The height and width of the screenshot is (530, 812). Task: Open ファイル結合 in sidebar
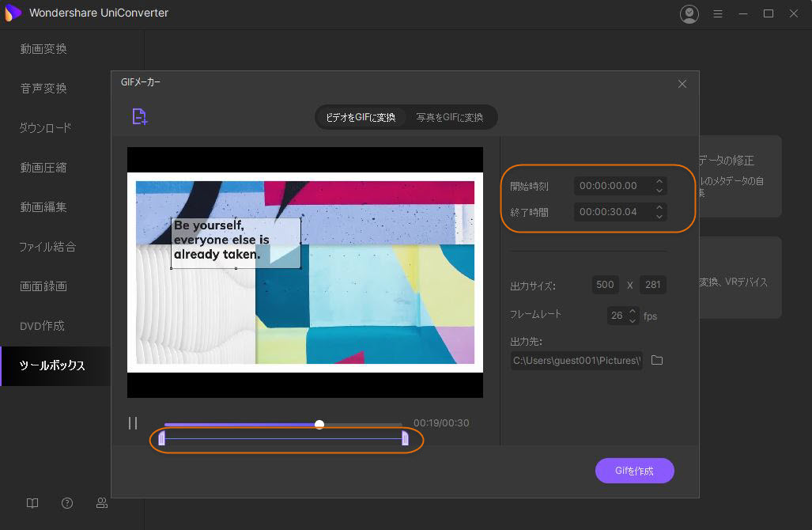click(x=47, y=247)
